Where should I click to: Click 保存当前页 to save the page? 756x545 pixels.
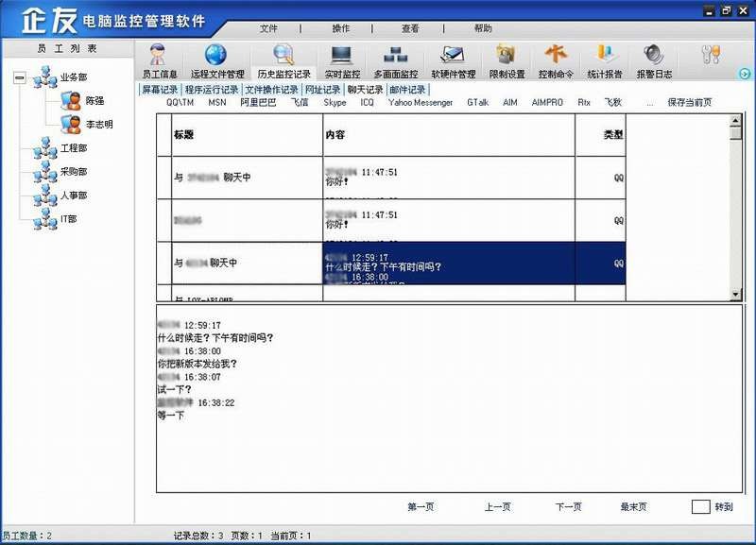click(x=689, y=102)
